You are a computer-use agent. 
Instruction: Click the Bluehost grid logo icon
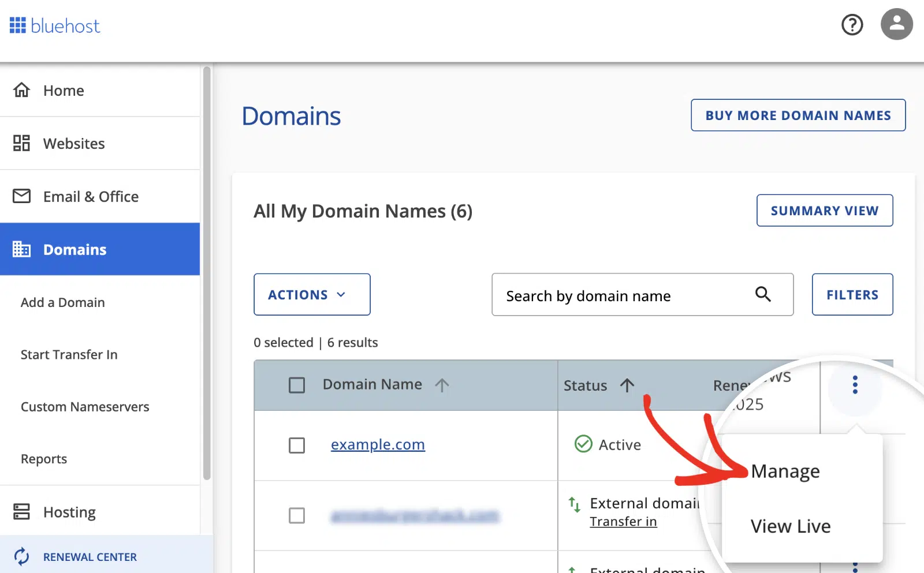point(18,25)
